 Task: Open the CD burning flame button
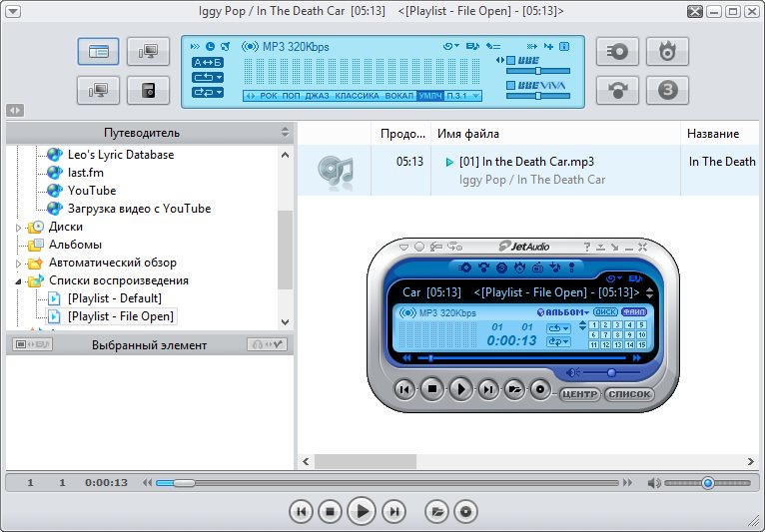tap(667, 51)
